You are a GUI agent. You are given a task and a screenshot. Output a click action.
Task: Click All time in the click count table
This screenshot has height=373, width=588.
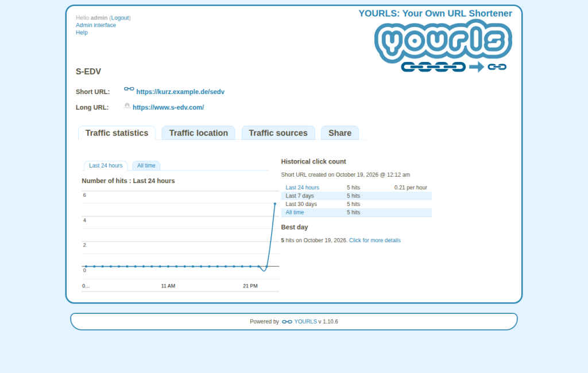point(295,212)
